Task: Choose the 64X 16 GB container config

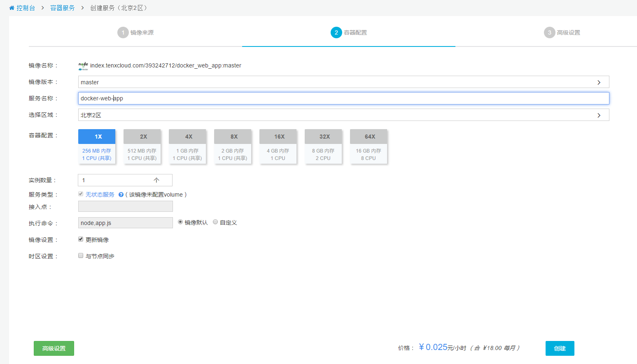Action: click(369, 146)
